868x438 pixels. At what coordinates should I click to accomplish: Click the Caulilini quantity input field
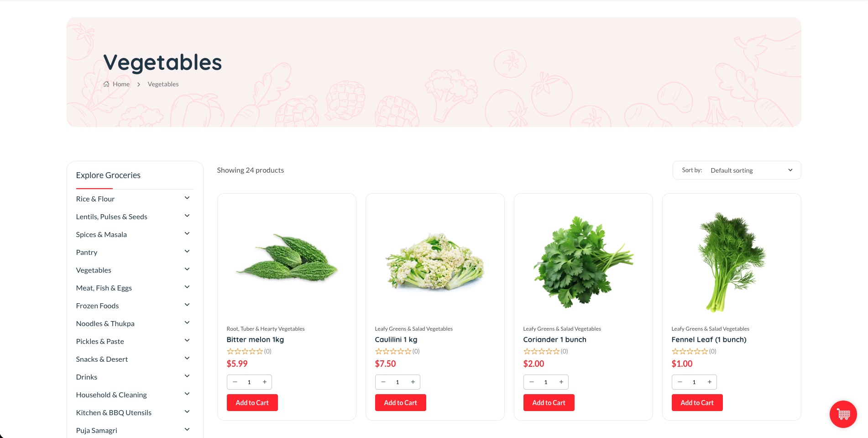coord(397,382)
